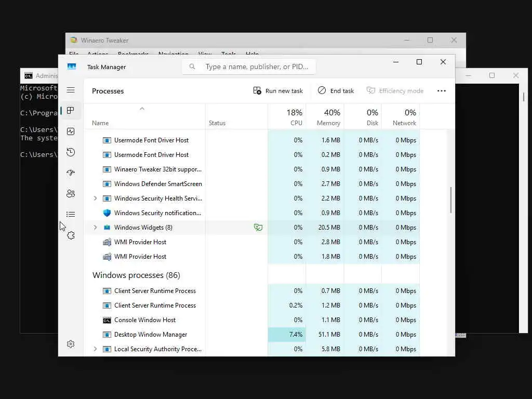The height and width of the screenshot is (399, 532).
Task: Click the Windows Widgets process icon
Action: [x=107, y=228]
